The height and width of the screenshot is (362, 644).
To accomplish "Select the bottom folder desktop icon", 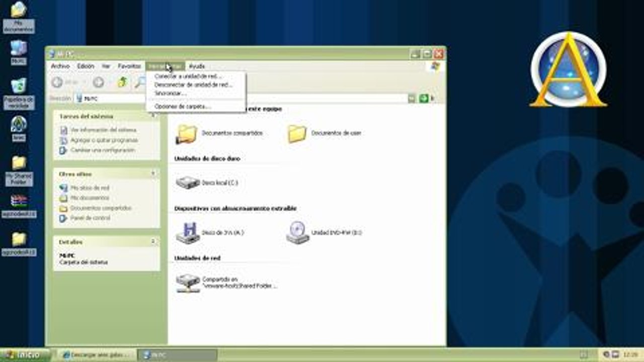I will (19, 244).
